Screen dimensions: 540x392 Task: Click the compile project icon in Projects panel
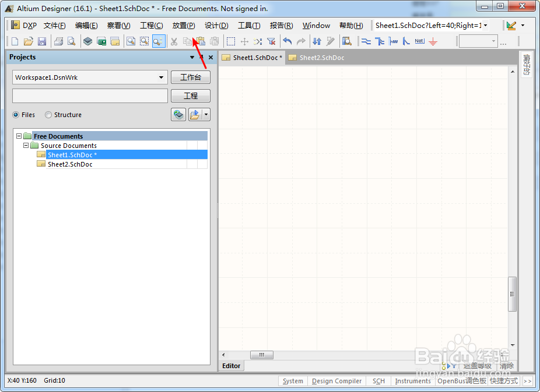(x=178, y=115)
